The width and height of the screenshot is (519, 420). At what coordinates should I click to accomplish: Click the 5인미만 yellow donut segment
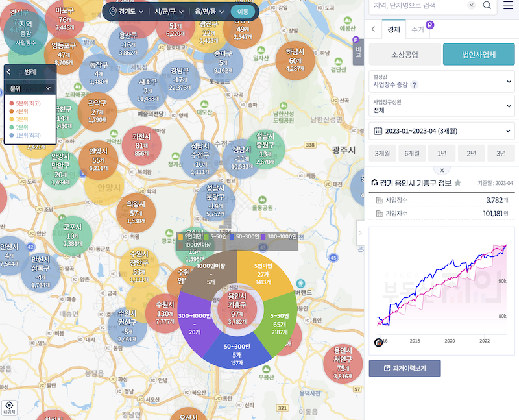263,274
